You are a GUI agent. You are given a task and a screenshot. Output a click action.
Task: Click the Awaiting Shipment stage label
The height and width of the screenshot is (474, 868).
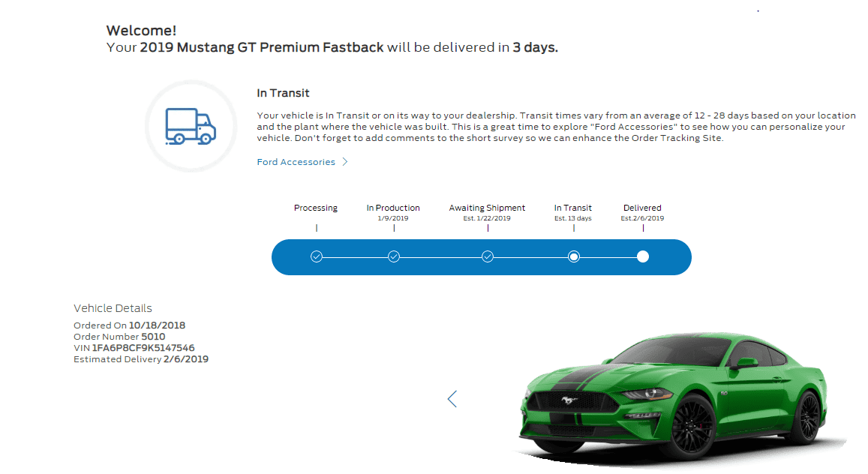[487, 208]
